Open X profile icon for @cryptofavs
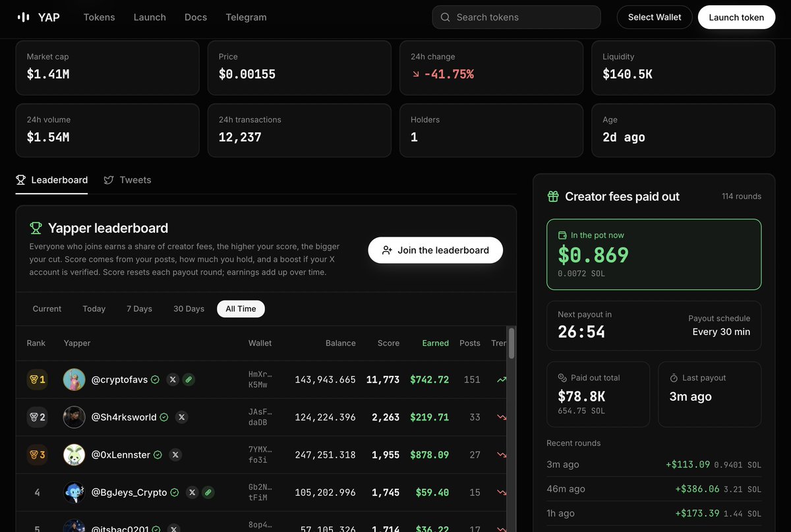 [x=173, y=380]
